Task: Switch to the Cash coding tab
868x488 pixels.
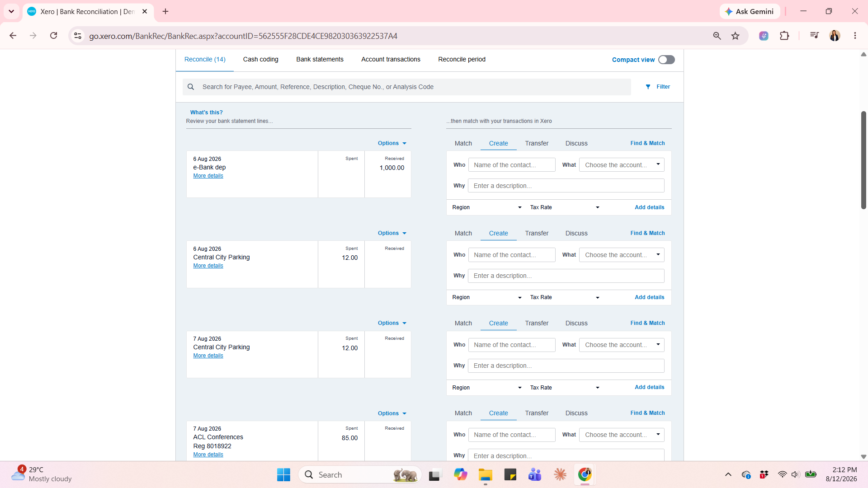Action: coord(260,59)
